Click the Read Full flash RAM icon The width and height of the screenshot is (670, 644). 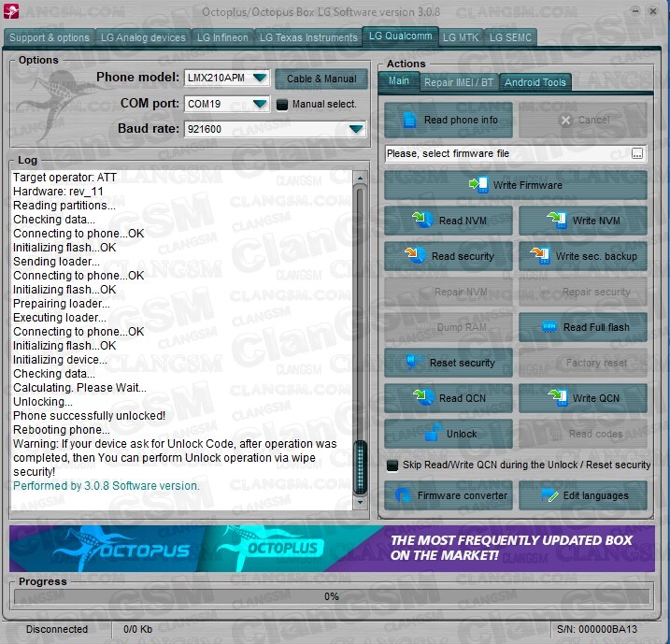click(x=549, y=327)
